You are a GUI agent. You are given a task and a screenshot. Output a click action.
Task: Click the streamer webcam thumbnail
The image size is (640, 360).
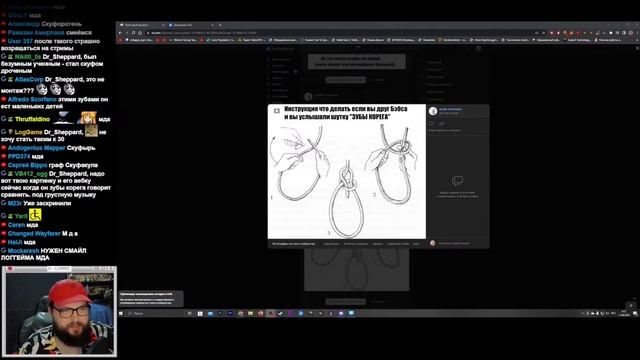[x=59, y=312]
